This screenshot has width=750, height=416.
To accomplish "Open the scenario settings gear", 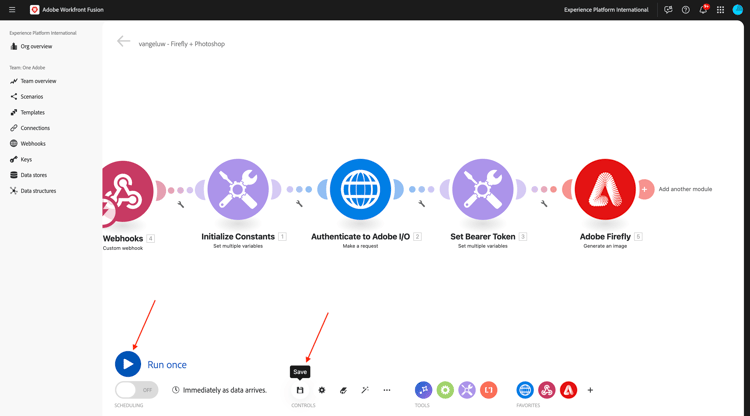I will [322, 390].
